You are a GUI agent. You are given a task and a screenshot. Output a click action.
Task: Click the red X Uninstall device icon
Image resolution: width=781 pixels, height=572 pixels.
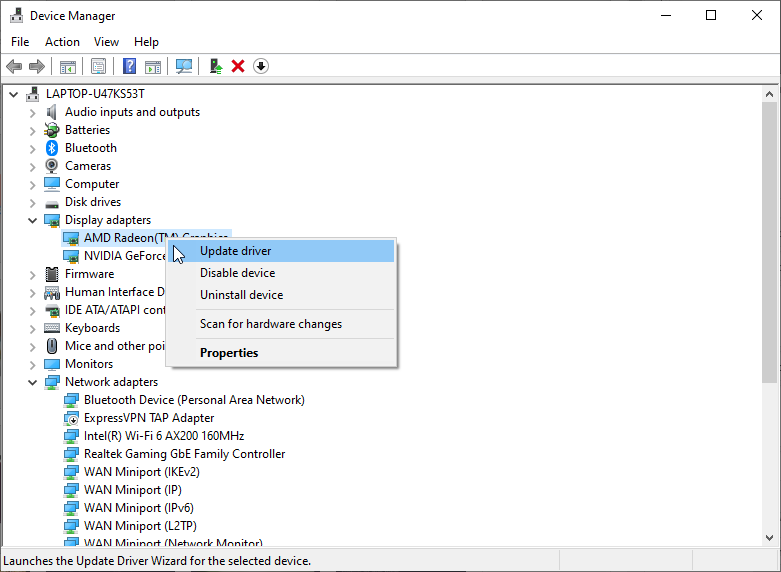(x=238, y=66)
